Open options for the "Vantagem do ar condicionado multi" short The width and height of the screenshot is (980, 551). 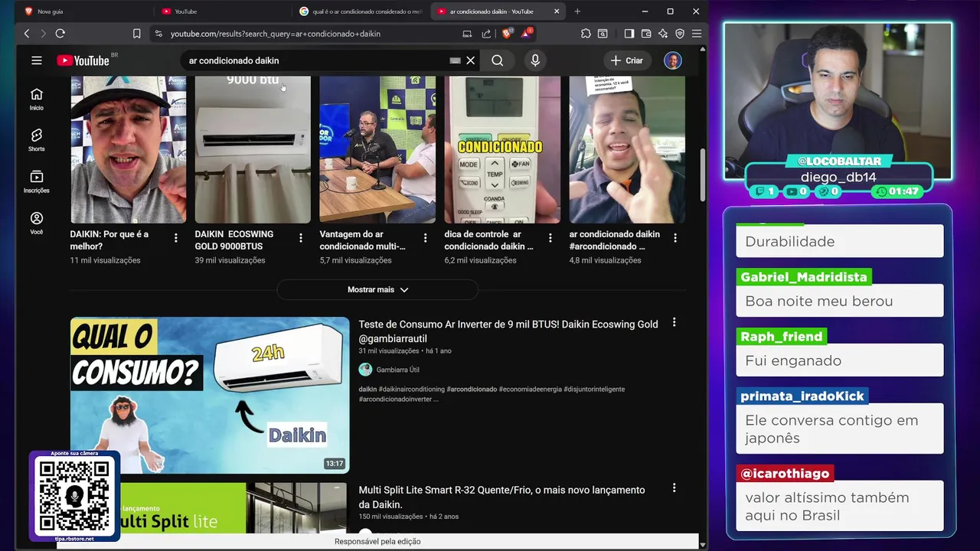[x=426, y=238]
